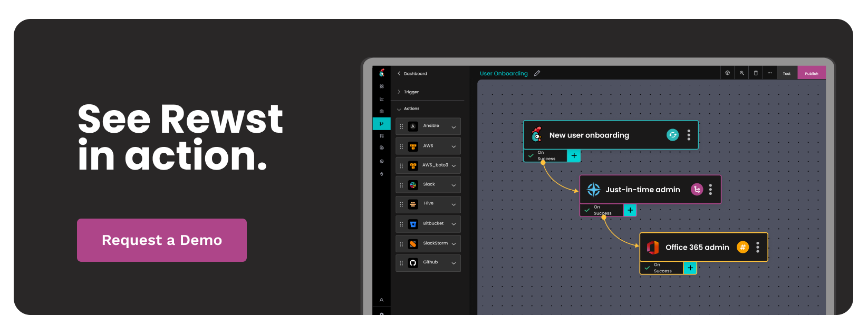Image resolution: width=868 pixels, height=335 pixels.
Task: Click the pencil icon beside User Onboarding
Action: click(537, 73)
